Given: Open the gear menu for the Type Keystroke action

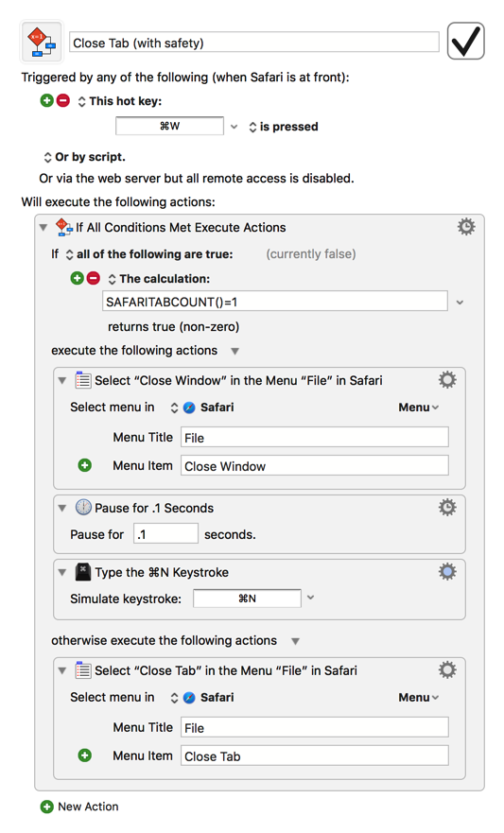Looking at the screenshot, I should coord(447,572).
